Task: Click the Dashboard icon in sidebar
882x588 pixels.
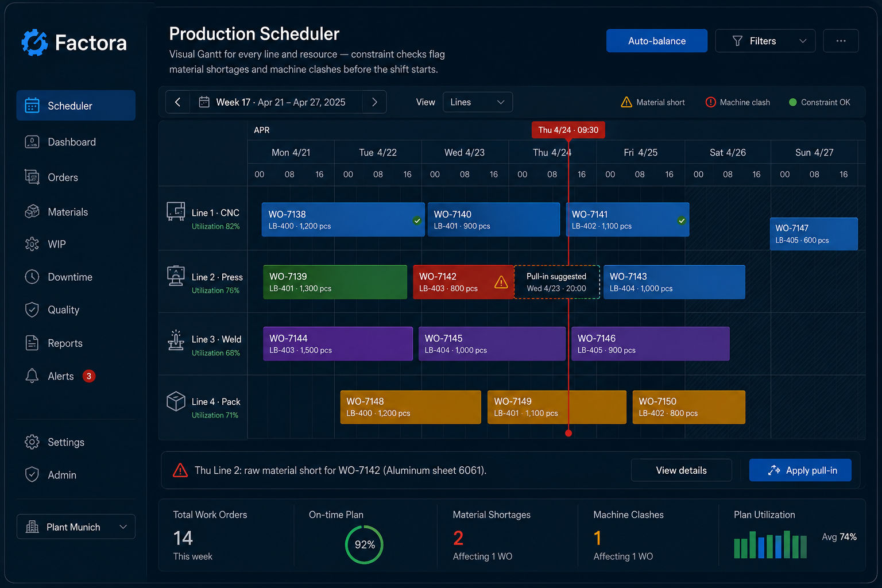Action: coord(32,142)
